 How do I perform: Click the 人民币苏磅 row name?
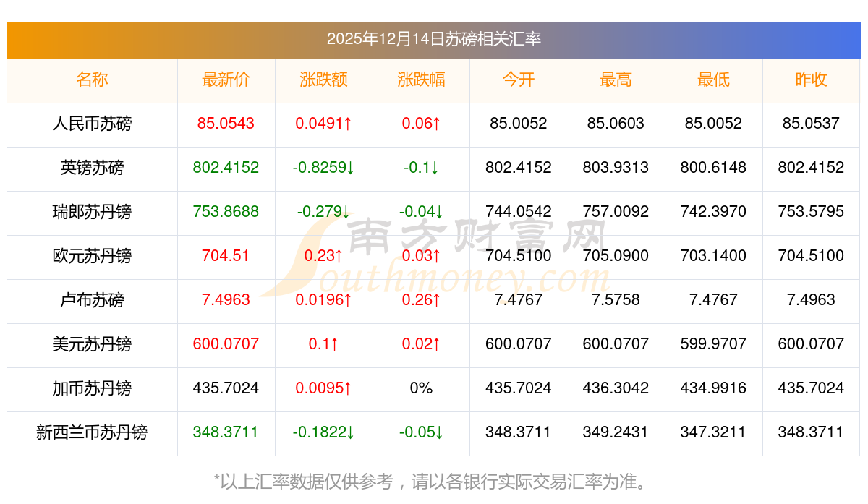pos(92,124)
